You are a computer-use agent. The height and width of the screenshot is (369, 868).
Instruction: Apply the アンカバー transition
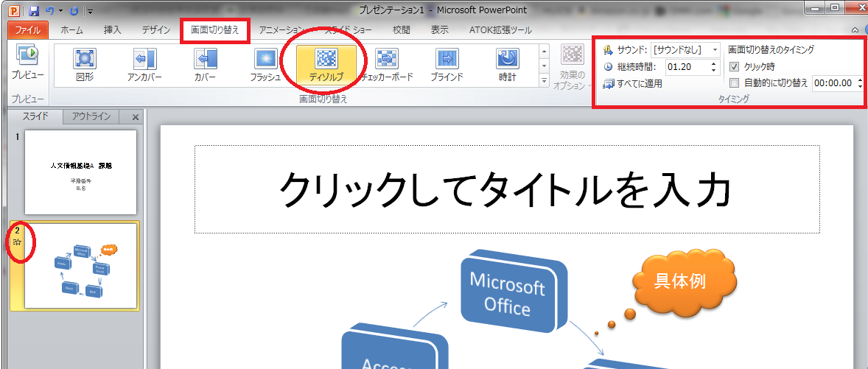pyautogui.click(x=145, y=66)
